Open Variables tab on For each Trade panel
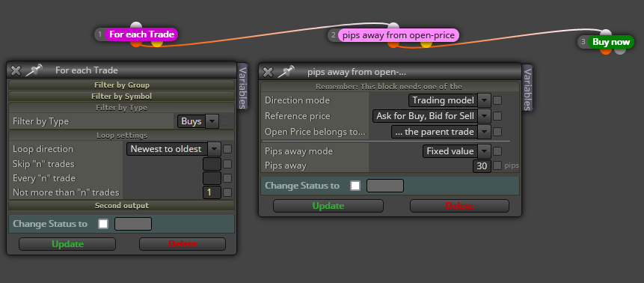The width and height of the screenshot is (644, 283). [x=243, y=87]
